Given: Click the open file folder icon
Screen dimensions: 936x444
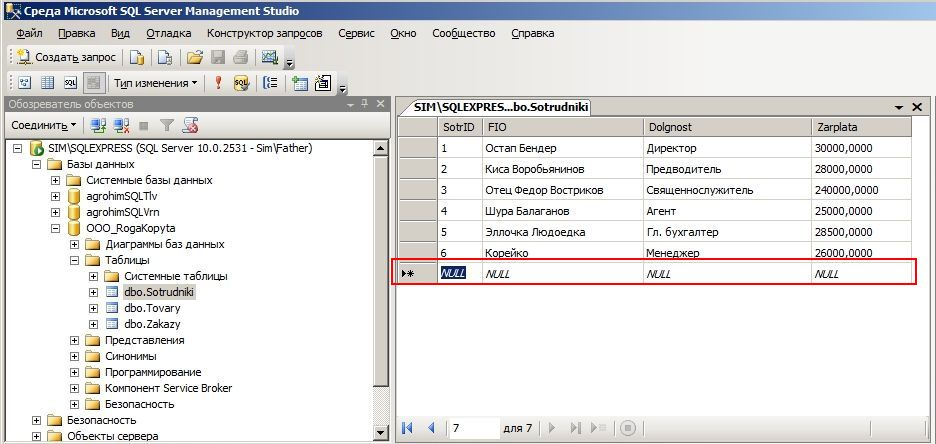Looking at the screenshot, I should coord(194,57).
